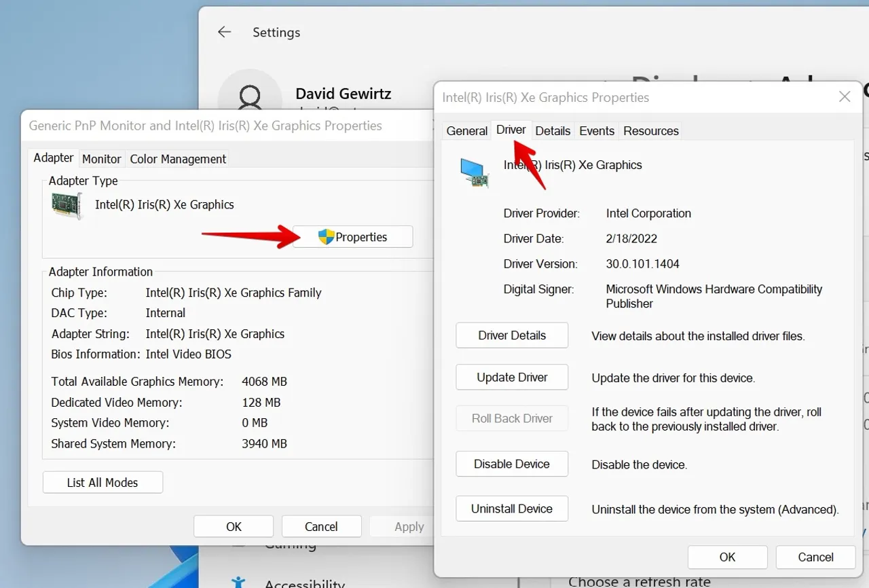Open adapter Properties with shield icon
The height and width of the screenshot is (588, 869).
click(352, 237)
